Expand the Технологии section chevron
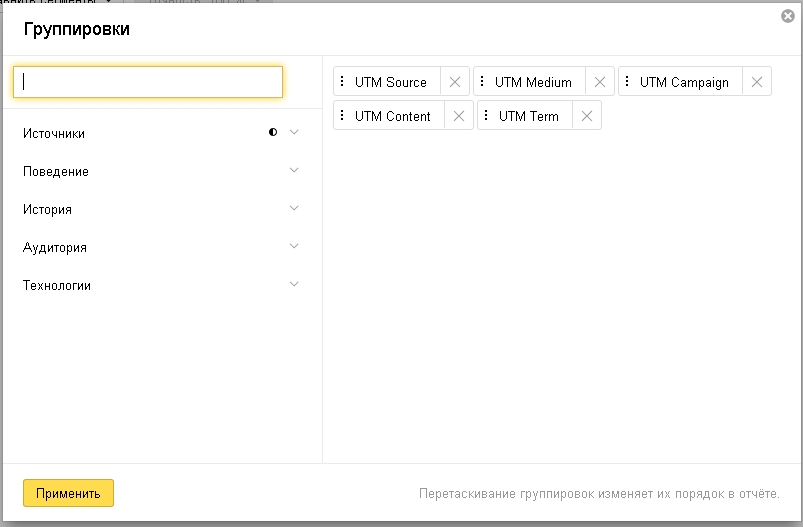 click(x=294, y=285)
